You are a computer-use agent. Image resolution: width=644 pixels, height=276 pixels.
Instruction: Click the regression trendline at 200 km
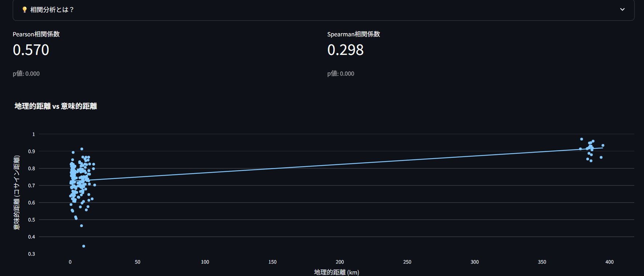[x=340, y=164]
